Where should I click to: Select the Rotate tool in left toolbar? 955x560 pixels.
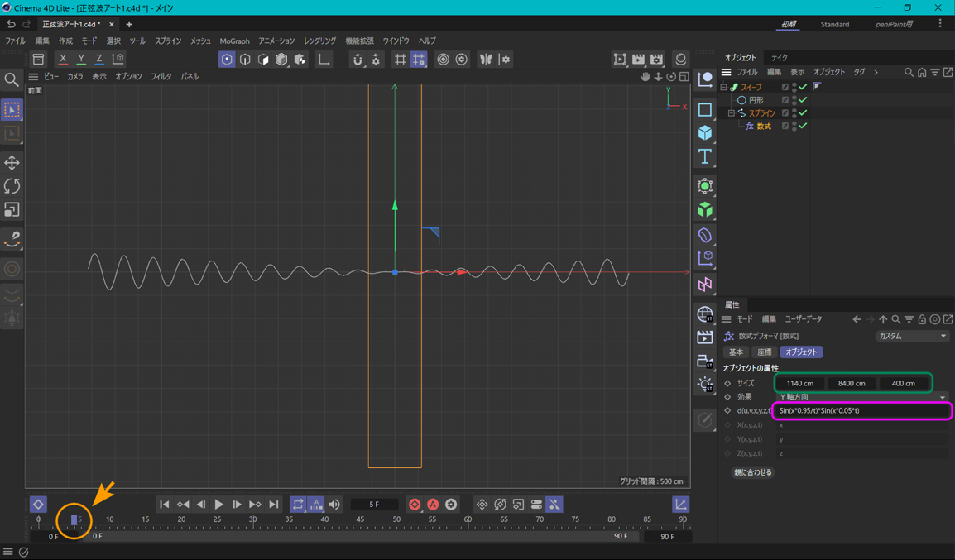[x=12, y=186]
